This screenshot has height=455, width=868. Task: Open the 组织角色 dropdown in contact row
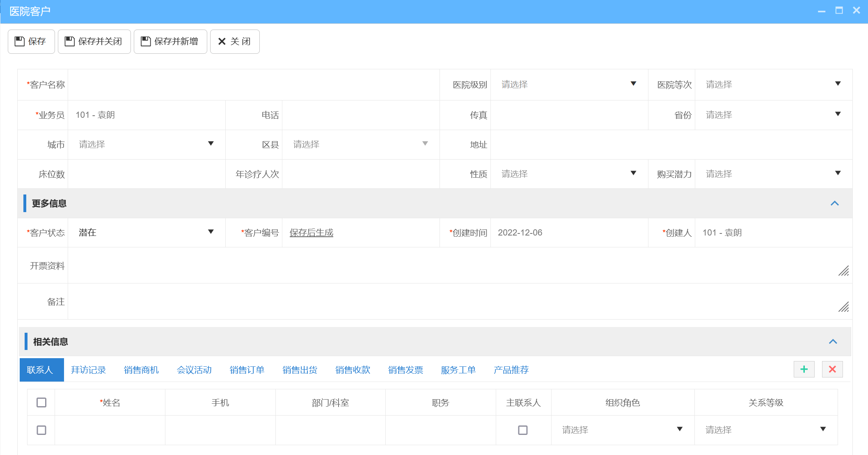pyautogui.click(x=680, y=429)
